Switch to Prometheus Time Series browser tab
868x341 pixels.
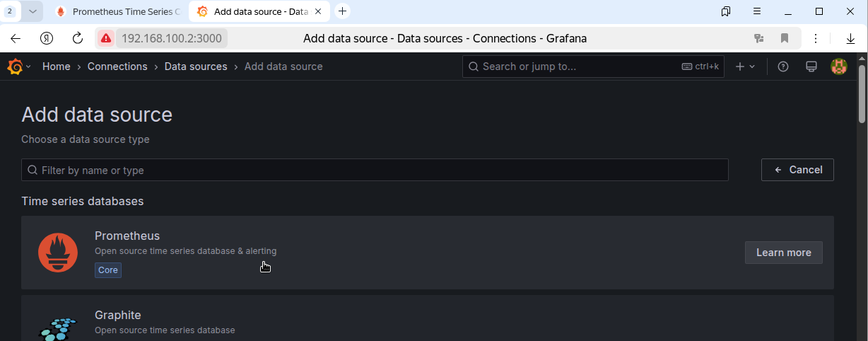coord(118,11)
